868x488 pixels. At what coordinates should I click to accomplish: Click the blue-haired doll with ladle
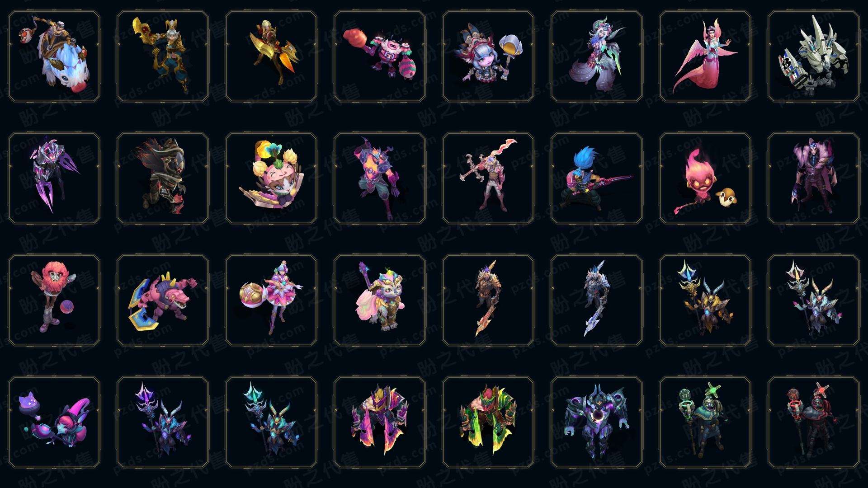point(488,56)
